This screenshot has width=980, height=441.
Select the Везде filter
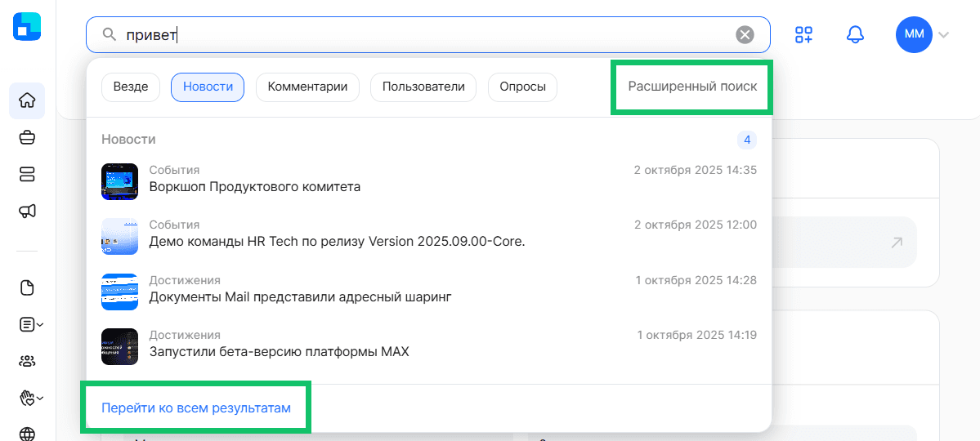(x=131, y=87)
